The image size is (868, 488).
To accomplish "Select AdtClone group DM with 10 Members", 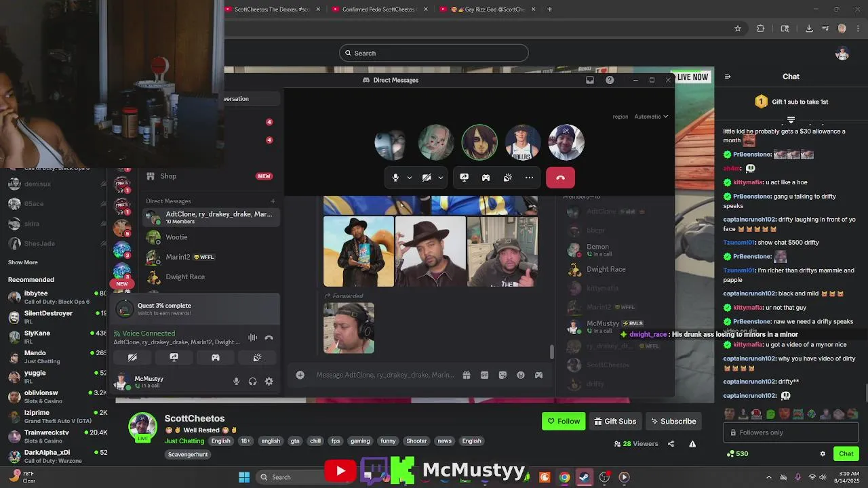I will click(210, 217).
